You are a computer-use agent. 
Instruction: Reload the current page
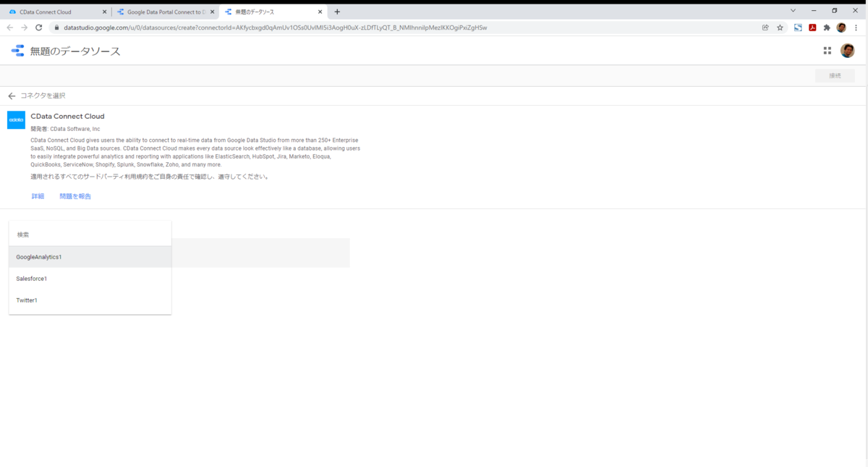[40, 28]
